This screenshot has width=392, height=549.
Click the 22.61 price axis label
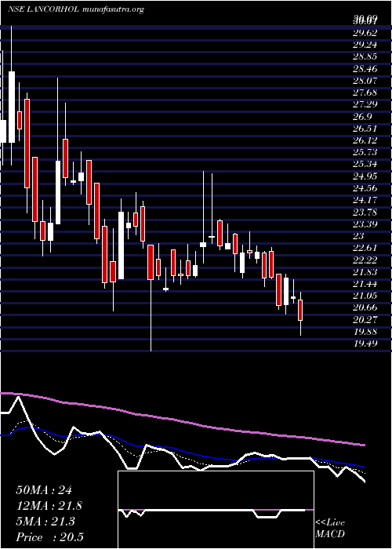point(365,248)
